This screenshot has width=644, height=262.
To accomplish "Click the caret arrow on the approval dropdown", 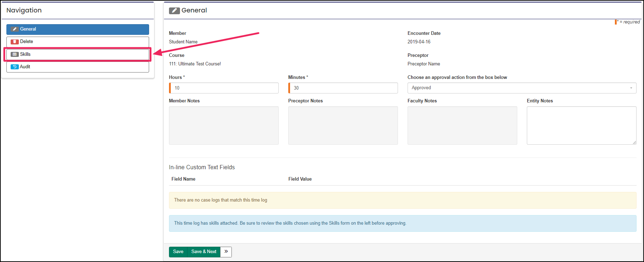I will click(631, 88).
